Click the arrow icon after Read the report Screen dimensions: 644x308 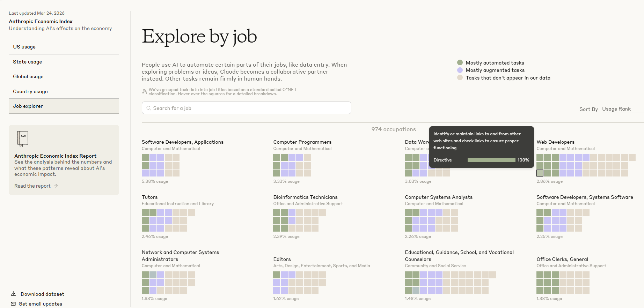(56, 186)
